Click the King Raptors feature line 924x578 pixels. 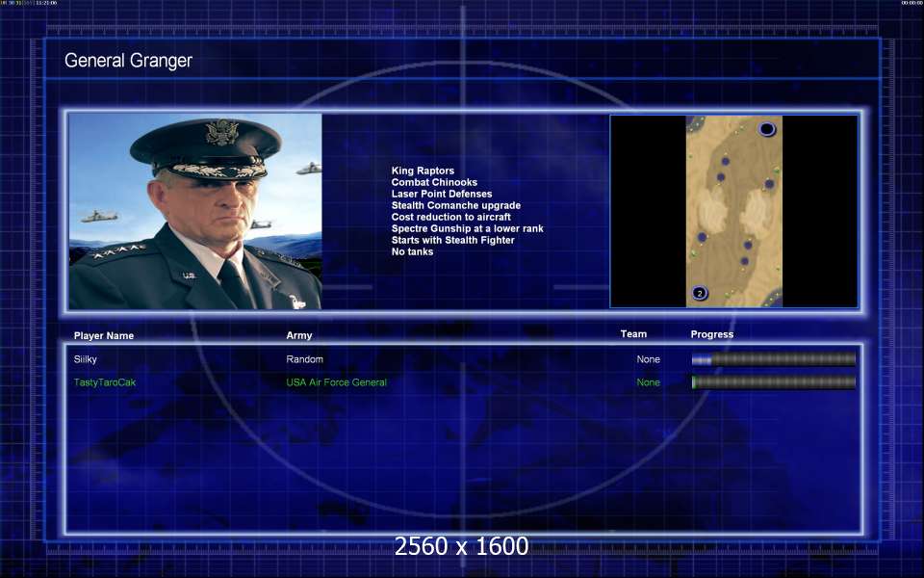tap(423, 171)
